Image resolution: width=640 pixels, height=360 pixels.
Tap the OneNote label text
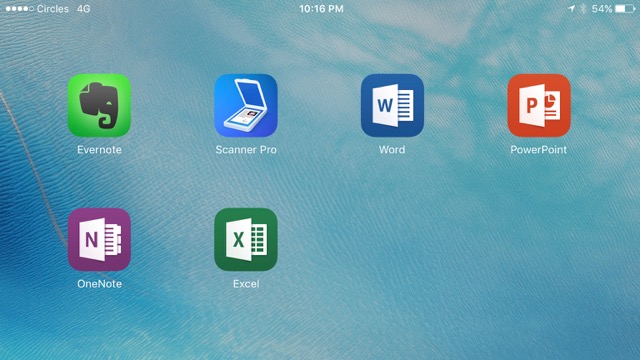pos(99,284)
